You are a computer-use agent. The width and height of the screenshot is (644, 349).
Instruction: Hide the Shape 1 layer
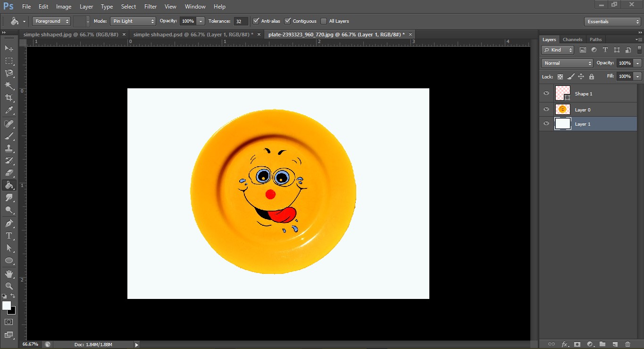546,94
